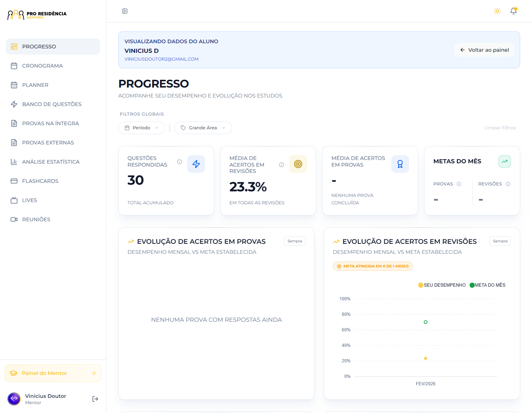Screen dimensions: 532x413
Task: Click the Cronograma calendar icon
Action: click(x=14, y=66)
